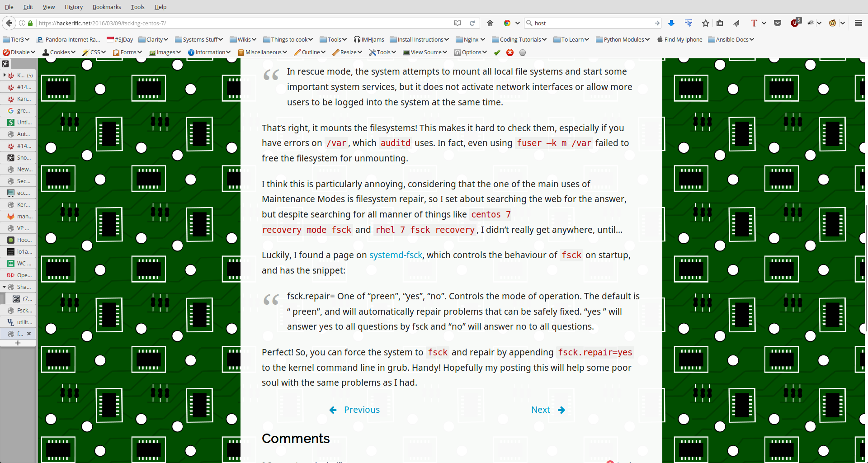Image resolution: width=868 pixels, height=463 pixels.
Task: Click the back arrow navigation button
Action: (x=9, y=23)
